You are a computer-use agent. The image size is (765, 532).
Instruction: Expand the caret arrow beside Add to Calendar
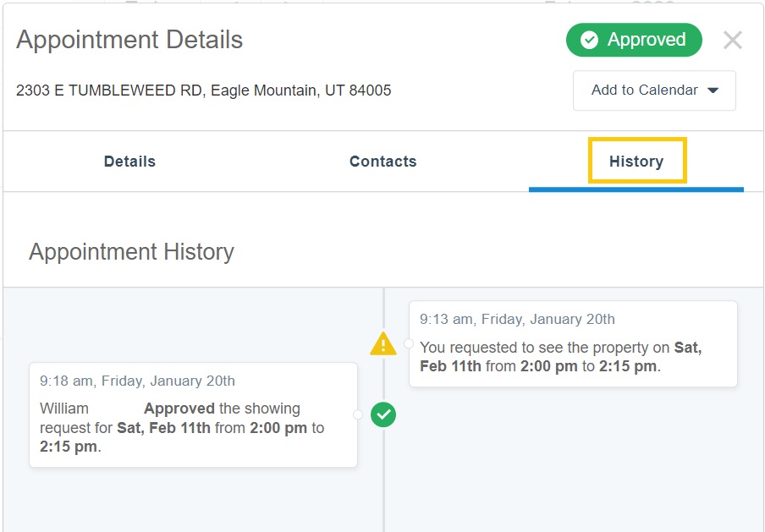[x=713, y=90]
